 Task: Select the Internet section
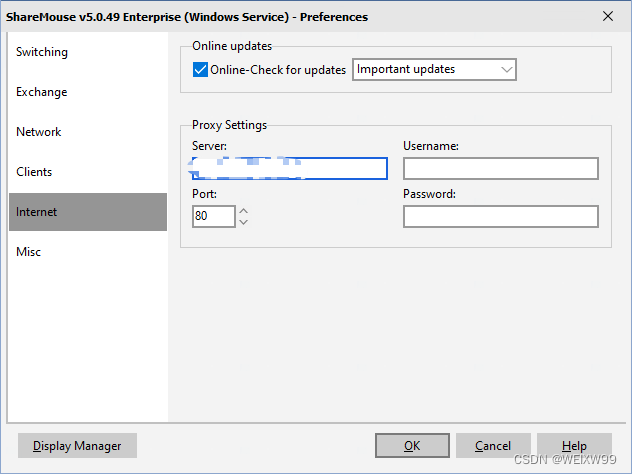coord(88,212)
